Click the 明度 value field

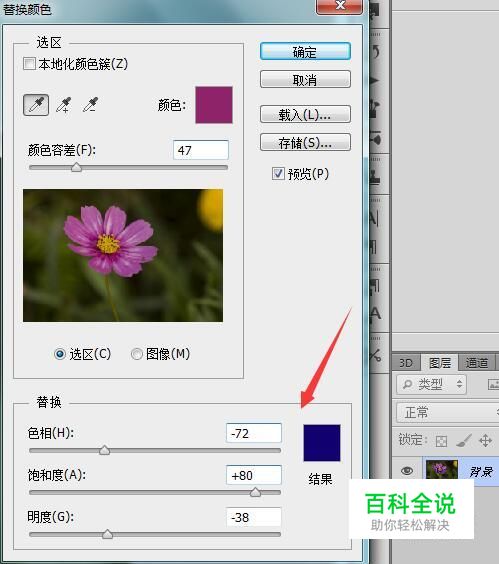pyautogui.click(x=254, y=517)
